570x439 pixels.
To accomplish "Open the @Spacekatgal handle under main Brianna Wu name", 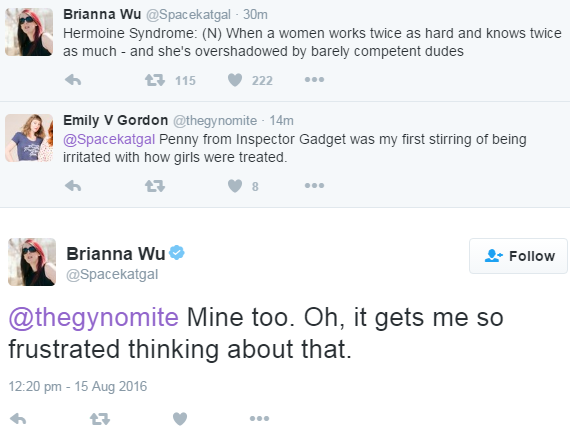I will (x=112, y=274).
